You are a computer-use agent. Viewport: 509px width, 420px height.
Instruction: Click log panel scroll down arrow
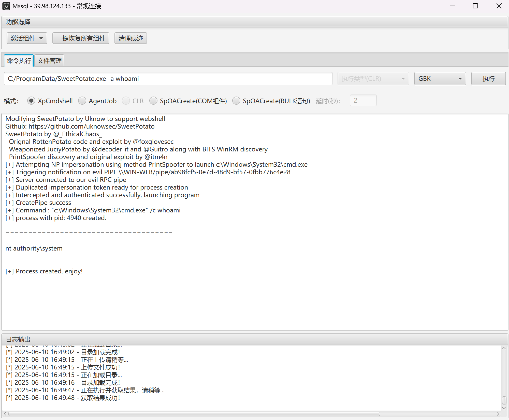pos(504,408)
